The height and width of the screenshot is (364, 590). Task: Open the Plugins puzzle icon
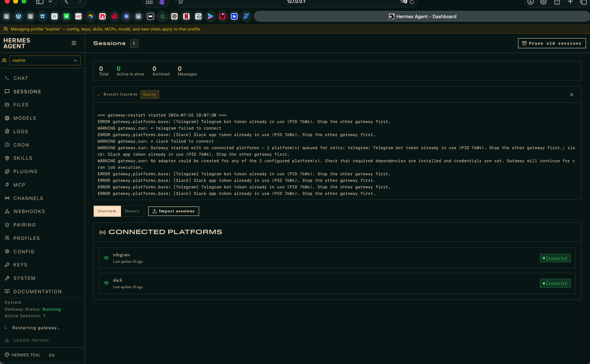click(7, 171)
